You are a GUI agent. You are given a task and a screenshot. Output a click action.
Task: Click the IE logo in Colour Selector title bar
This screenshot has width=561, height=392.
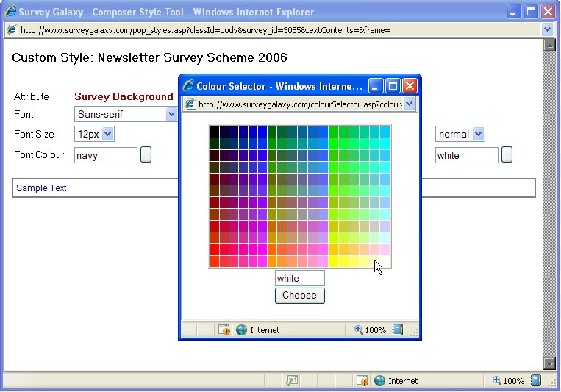pyautogui.click(x=188, y=86)
